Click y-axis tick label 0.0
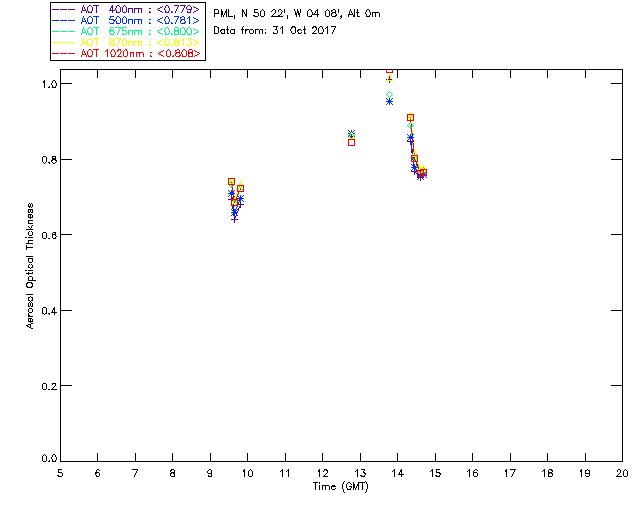This screenshot has height=512, width=640. click(x=49, y=458)
